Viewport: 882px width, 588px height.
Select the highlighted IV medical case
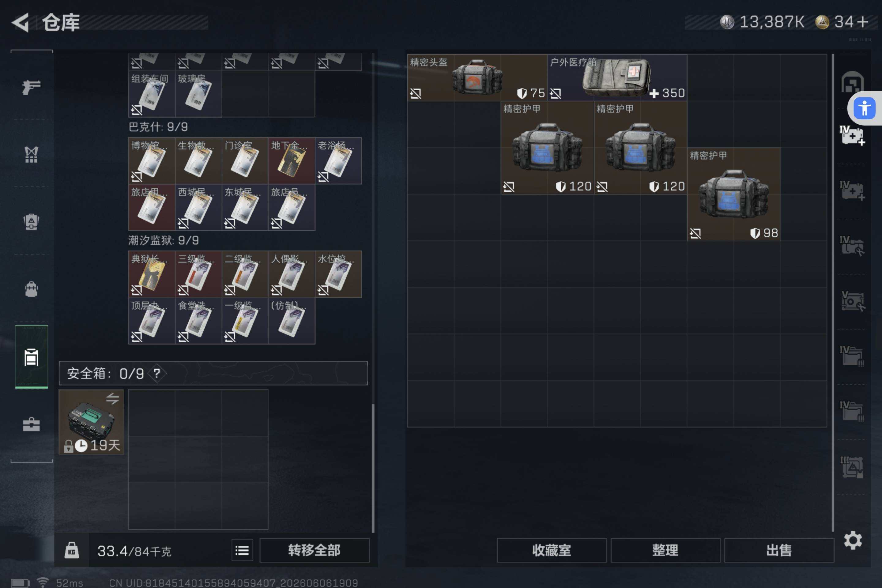tap(852, 136)
